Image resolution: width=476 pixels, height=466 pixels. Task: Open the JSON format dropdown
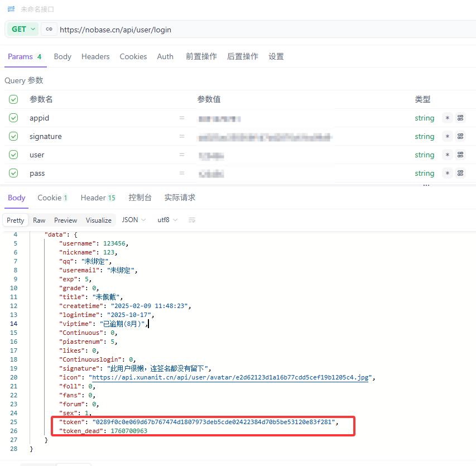point(134,220)
